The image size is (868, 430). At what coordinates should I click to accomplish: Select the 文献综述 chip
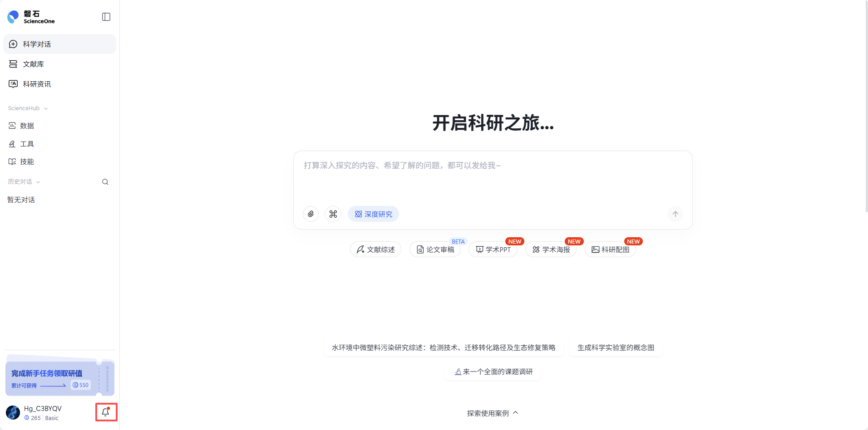pyautogui.click(x=375, y=249)
